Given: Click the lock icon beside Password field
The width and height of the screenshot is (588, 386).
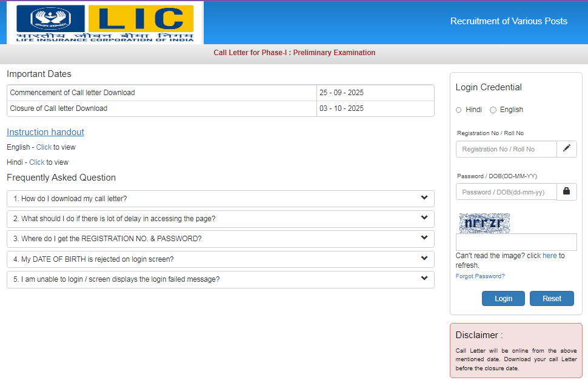Looking at the screenshot, I should (x=567, y=191).
